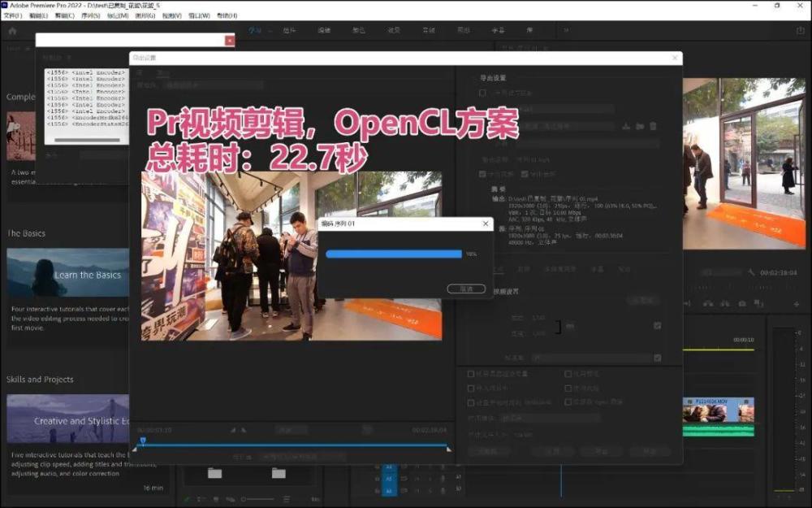Image resolution: width=812 pixels, height=508 pixels.
Task: Toggle the match sequence settings checkbox
Action: click(x=483, y=93)
